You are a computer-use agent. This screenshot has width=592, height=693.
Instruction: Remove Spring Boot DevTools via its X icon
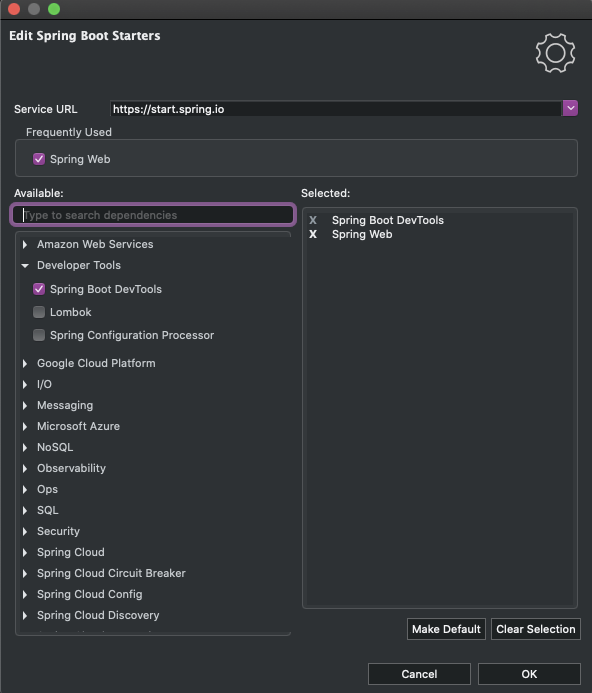click(x=313, y=220)
